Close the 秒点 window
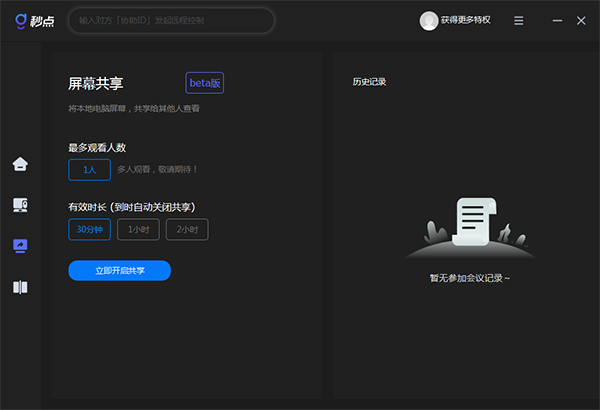The image size is (600, 410). click(581, 21)
